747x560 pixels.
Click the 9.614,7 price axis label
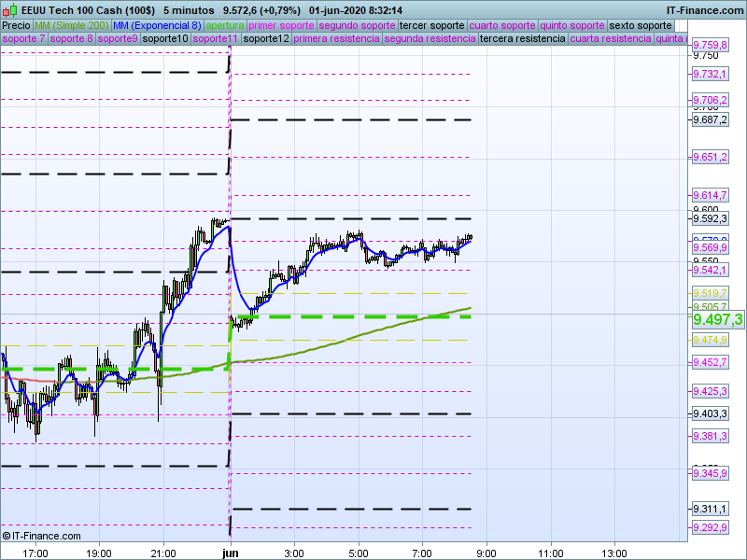pos(710,195)
